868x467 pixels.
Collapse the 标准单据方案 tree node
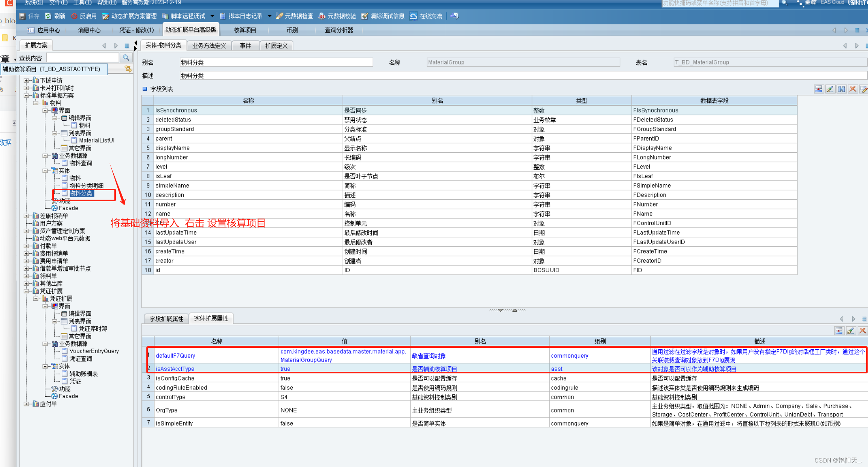pos(26,96)
